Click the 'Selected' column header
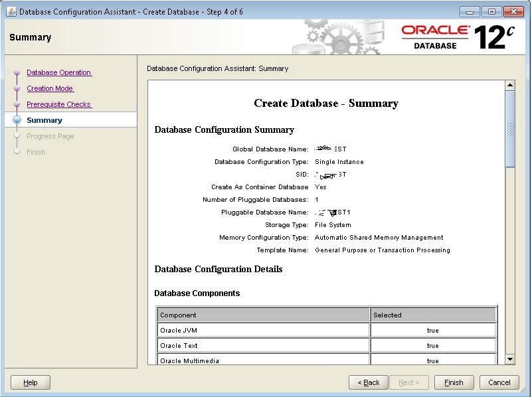532x397 pixels. coord(433,315)
